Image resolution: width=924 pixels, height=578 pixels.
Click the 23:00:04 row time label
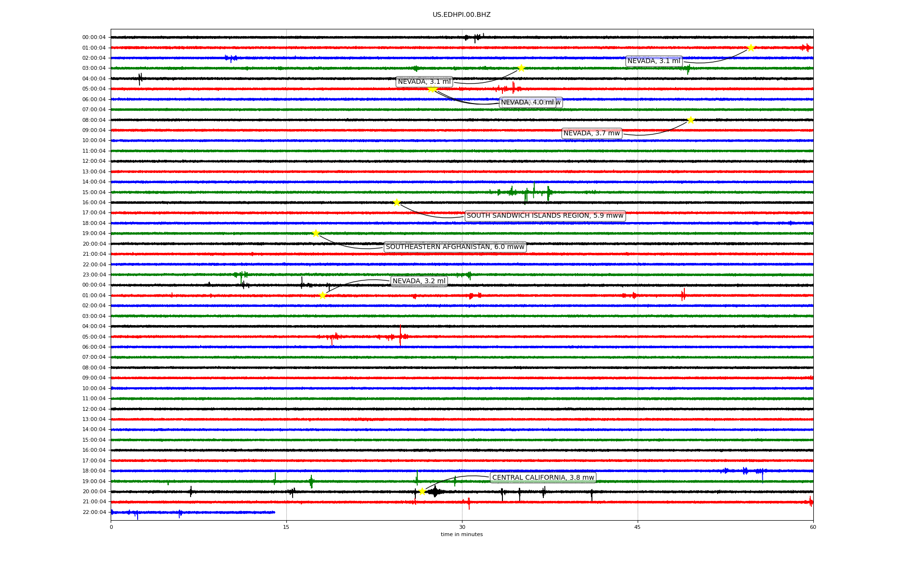94,275
